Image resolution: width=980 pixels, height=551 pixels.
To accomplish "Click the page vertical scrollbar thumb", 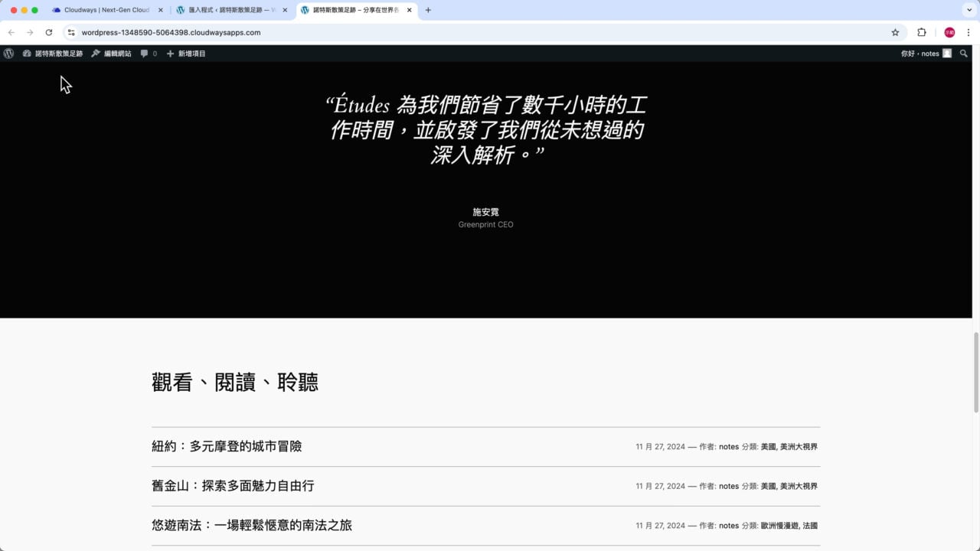I will click(976, 373).
